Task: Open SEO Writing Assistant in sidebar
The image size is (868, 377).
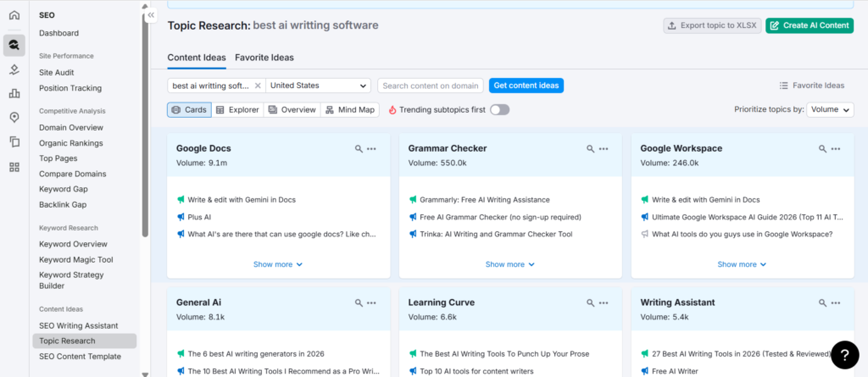Action: pyautogui.click(x=79, y=326)
